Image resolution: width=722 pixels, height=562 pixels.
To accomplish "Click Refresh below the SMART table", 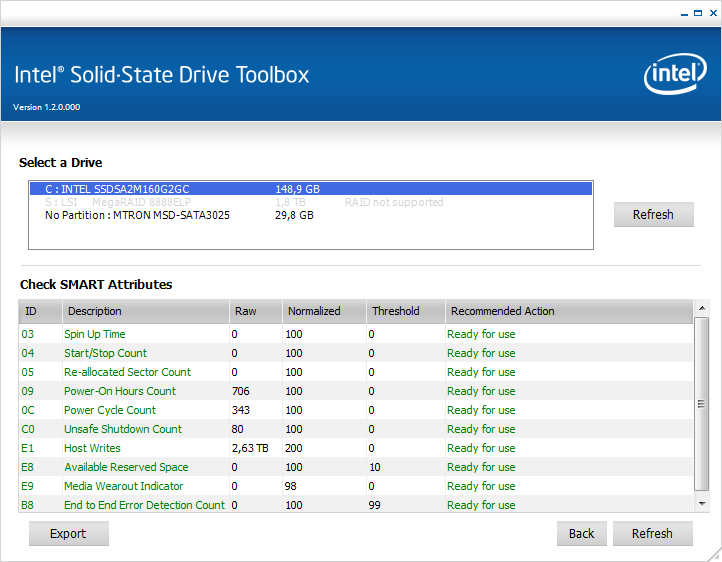I will click(652, 533).
